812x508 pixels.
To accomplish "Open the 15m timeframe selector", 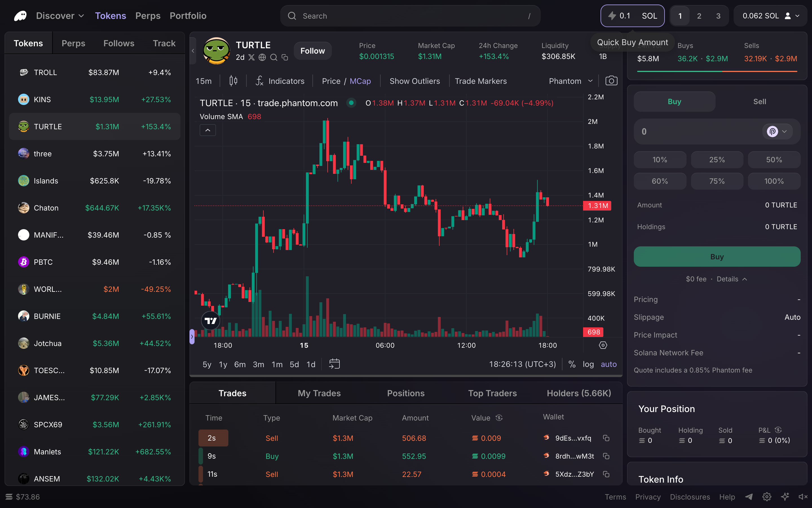I will [204, 81].
